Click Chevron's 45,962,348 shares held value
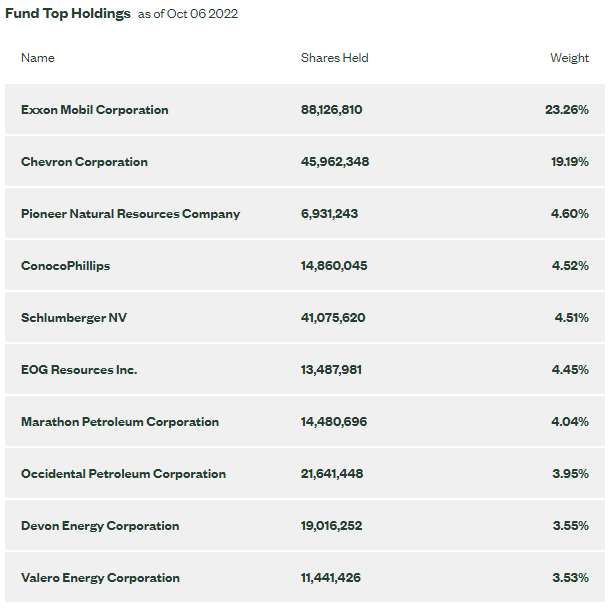This screenshot has width=612, height=609. [335, 162]
